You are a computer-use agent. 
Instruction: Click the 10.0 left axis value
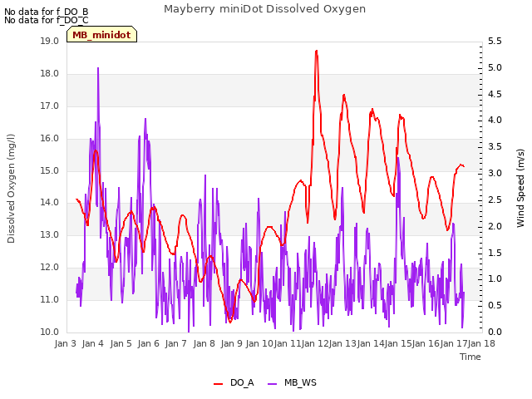[50, 332]
